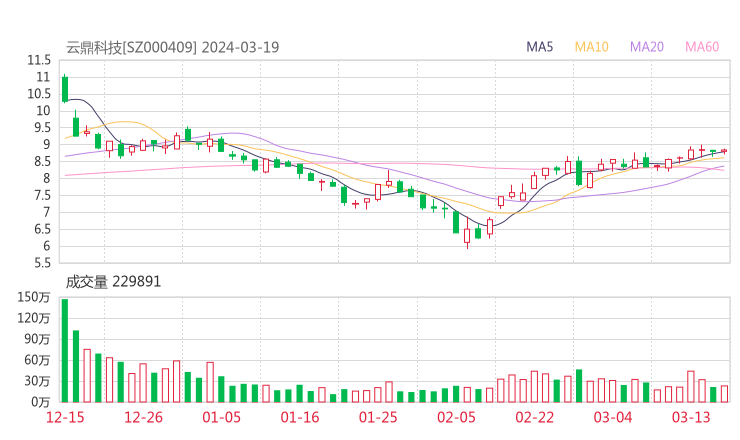The image size is (740, 440).
Task: Click the MA60 legend label
Action: [702, 47]
